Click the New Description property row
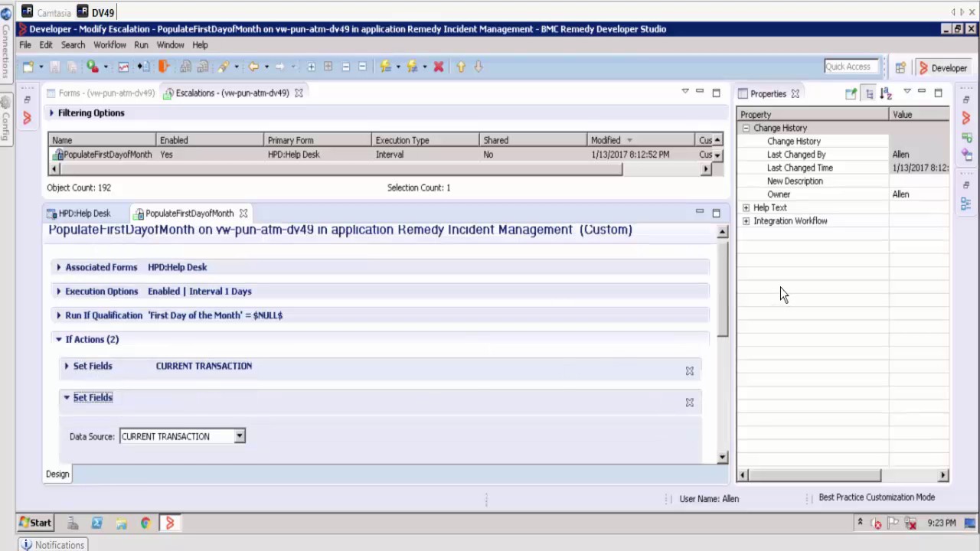The width and height of the screenshot is (980, 551). (843, 181)
